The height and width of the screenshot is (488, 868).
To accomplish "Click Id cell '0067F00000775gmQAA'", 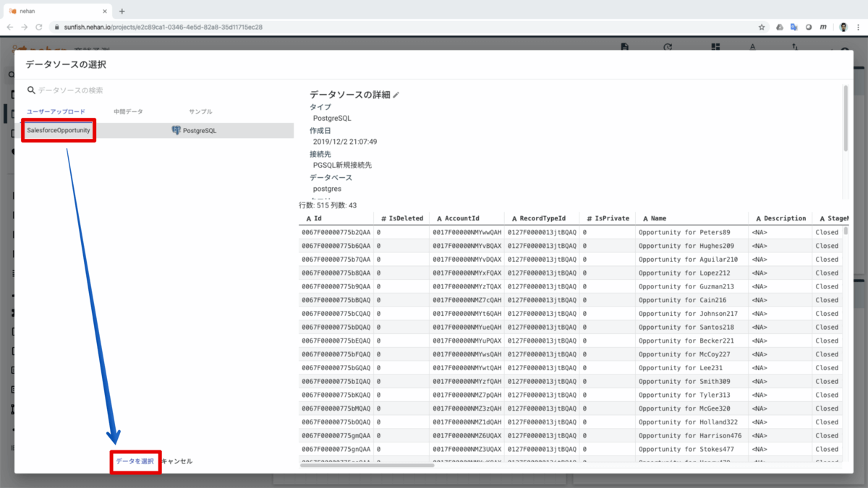I will pos(336,435).
